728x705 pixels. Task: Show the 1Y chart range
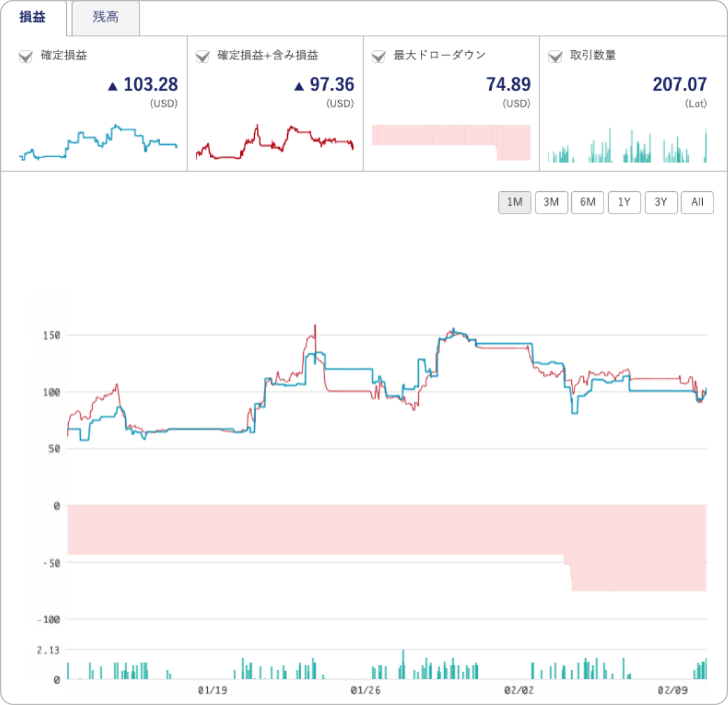(624, 202)
